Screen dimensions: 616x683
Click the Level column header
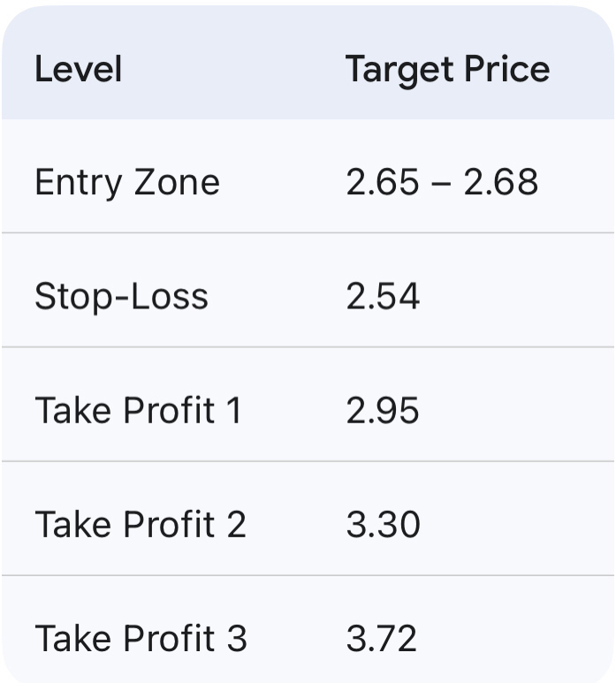pyautogui.click(x=78, y=69)
